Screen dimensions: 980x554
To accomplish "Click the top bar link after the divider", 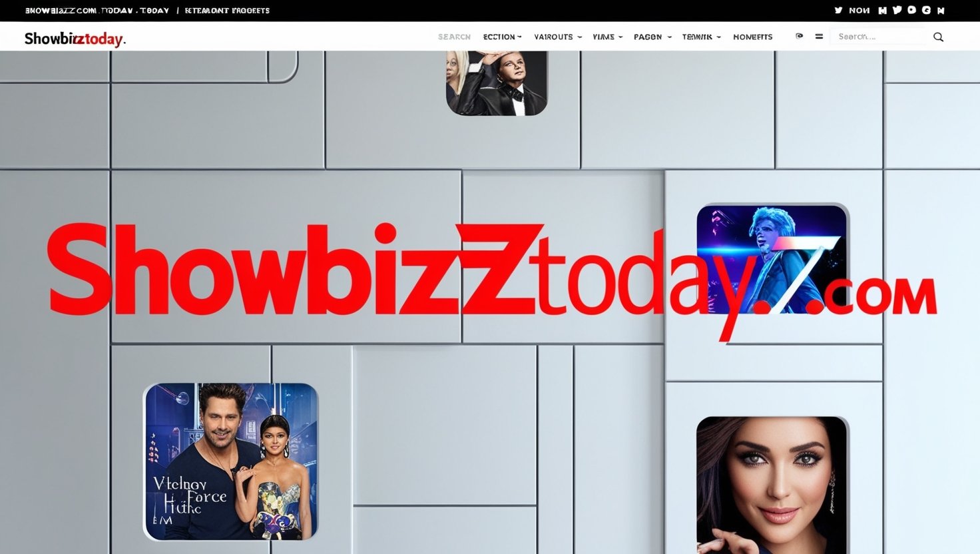I will [x=227, y=11].
